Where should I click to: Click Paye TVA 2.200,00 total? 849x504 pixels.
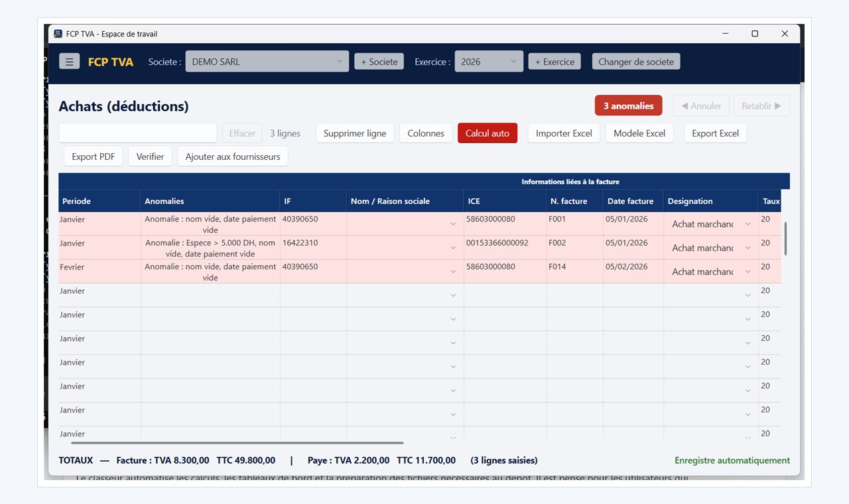pos(349,460)
